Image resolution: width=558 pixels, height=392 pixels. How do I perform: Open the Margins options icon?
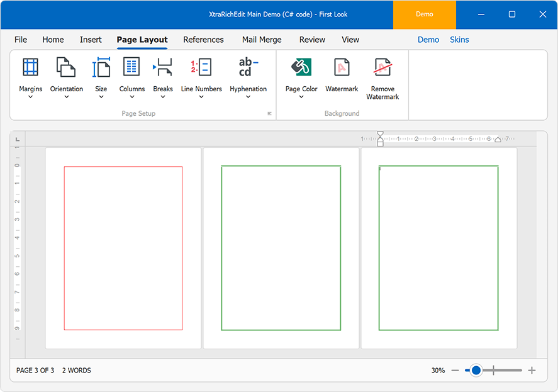pyautogui.click(x=30, y=67)
